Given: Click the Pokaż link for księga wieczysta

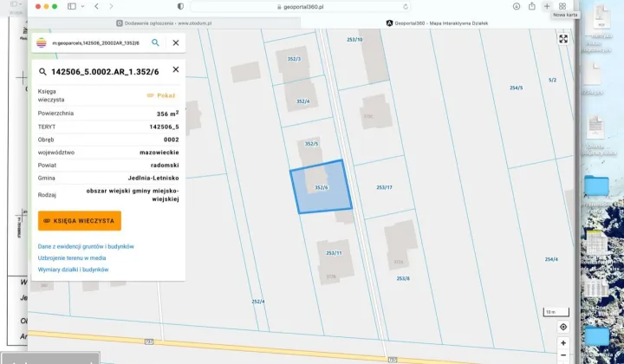Looking at the screenshot, I should 161,95.
